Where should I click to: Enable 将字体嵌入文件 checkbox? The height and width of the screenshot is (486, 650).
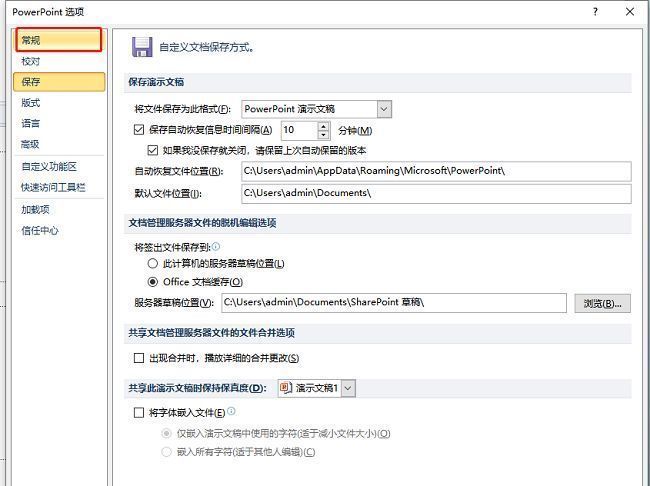[x=139, y=412]
